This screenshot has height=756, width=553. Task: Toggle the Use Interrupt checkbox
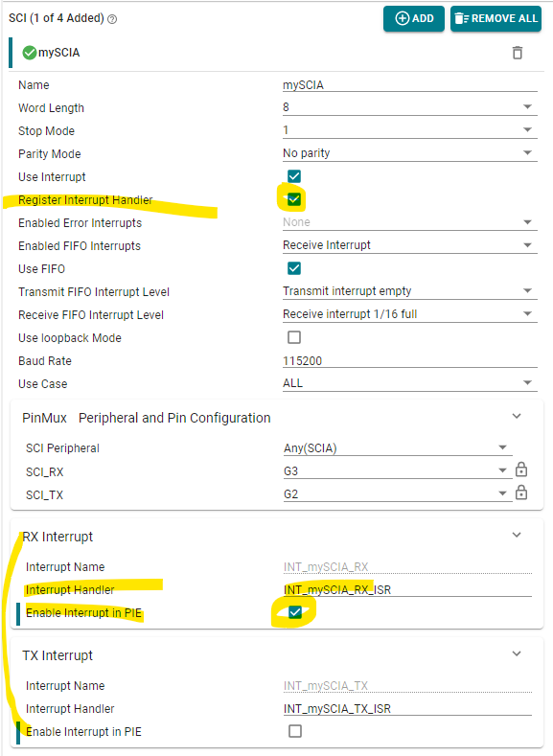click(x=294, y=176)
